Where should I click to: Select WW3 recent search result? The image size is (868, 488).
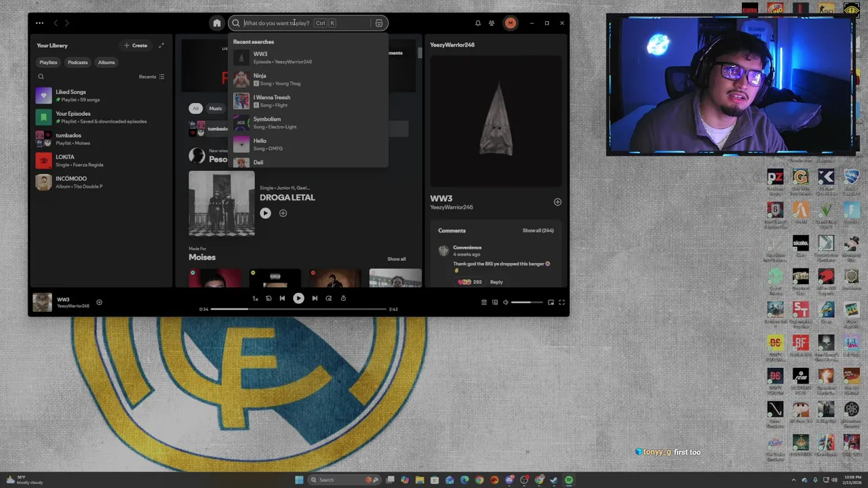[309, 58]
